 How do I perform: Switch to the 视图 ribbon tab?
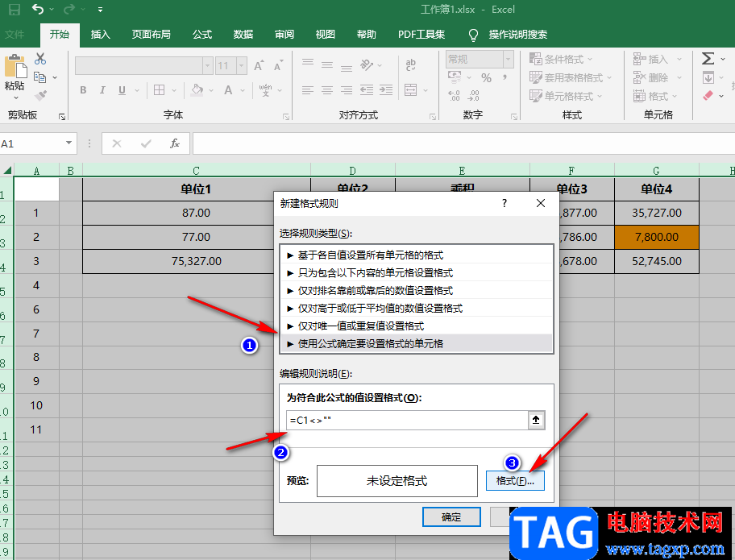326,35
